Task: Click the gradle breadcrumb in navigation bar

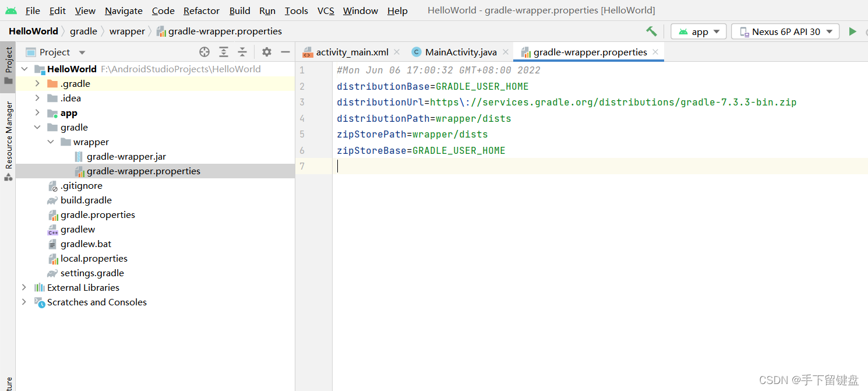Action: [x=83, y=31]
